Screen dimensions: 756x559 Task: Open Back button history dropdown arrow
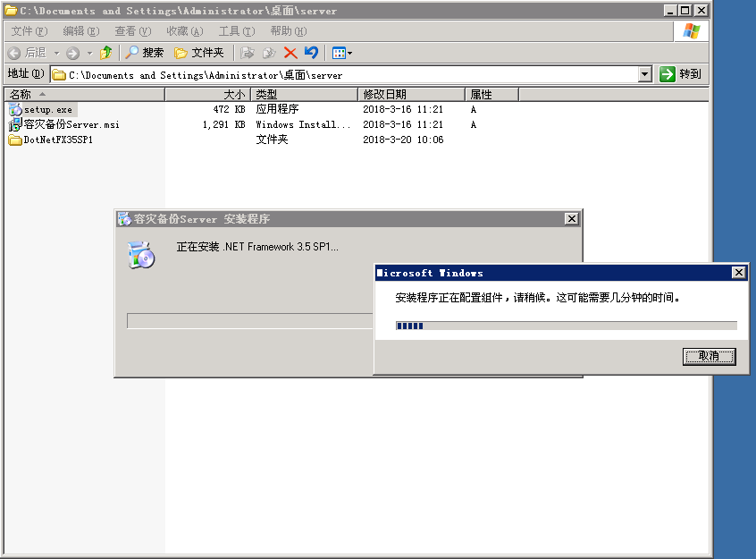(56, 53)
